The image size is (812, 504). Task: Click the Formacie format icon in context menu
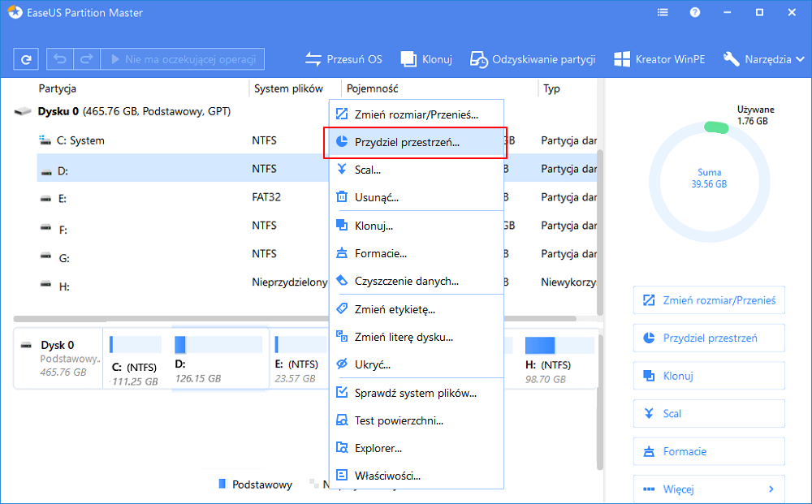point(342,253)
